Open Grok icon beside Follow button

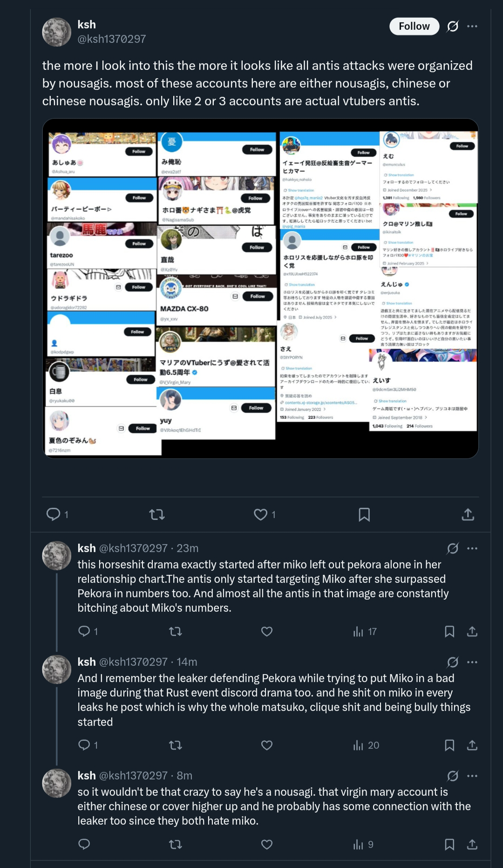pyautogui.click(x=453, y=26)
